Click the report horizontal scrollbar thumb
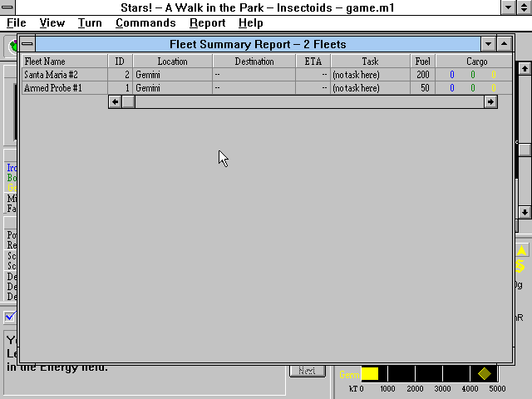Viewport: 532px width, 399px height. (x=128, y=101)
